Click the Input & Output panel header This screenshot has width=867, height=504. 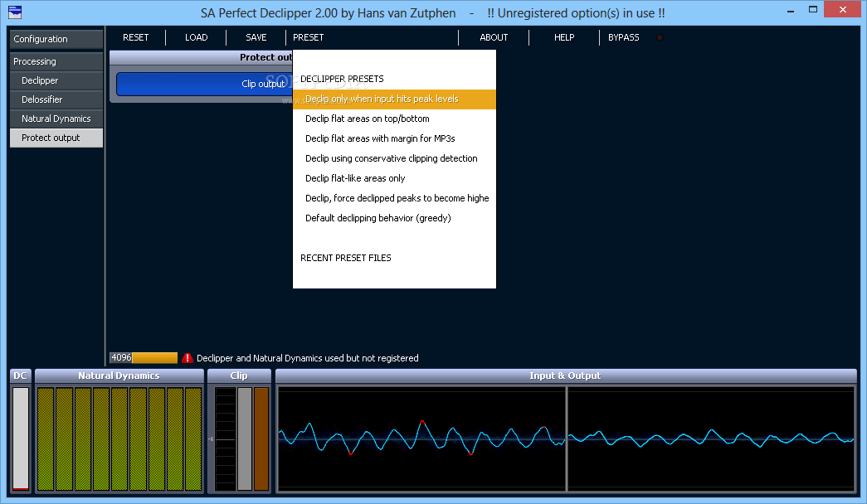click(566, 376)
